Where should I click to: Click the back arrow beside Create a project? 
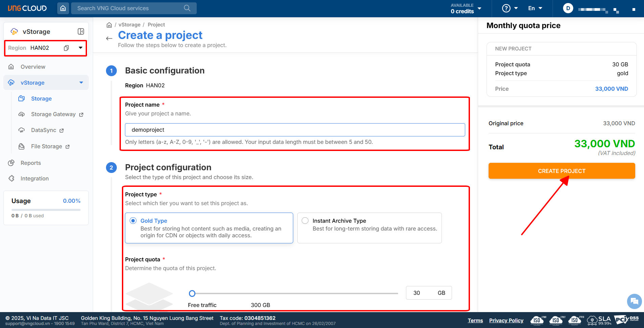tap(109, 39)
